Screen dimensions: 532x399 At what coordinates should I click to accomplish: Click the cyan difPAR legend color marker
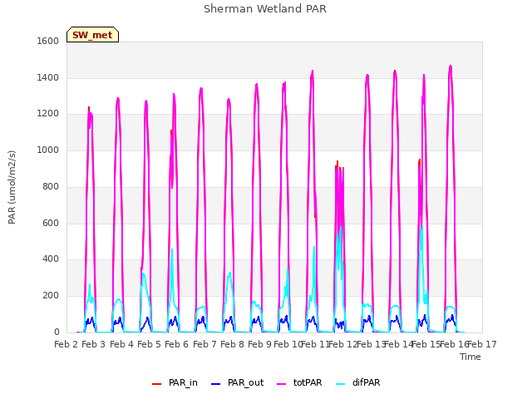340,384
